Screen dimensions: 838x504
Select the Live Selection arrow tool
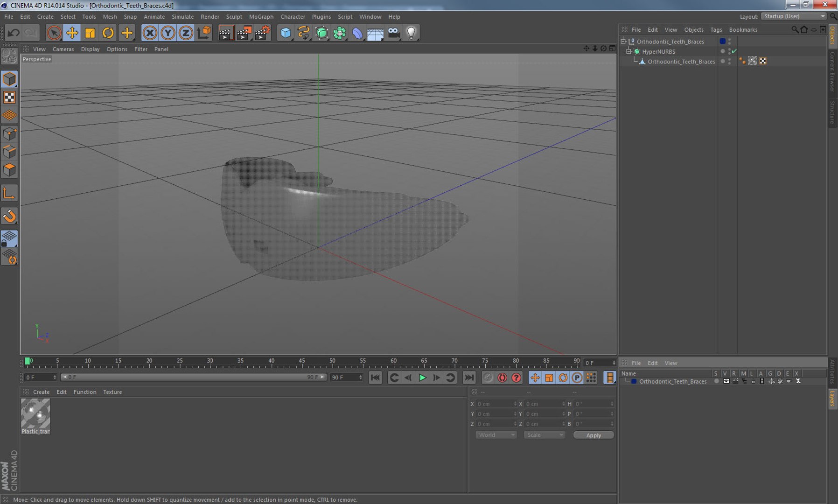[54, 33]
